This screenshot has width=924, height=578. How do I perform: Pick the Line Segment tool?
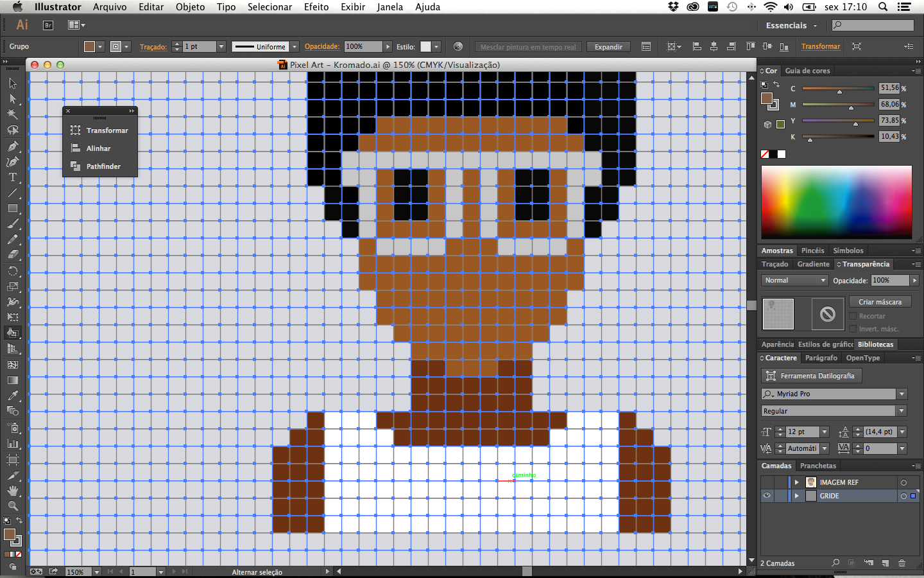click(13, 193)
